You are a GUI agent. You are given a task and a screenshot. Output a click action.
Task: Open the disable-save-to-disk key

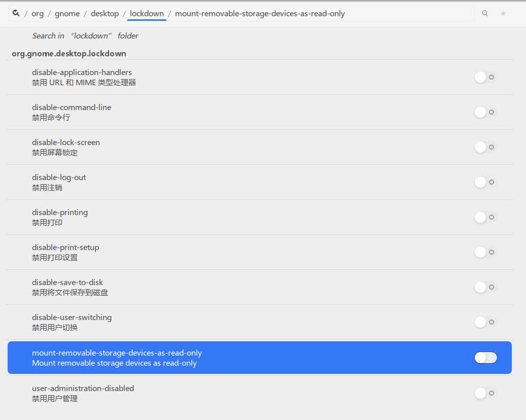tap(260, 287)
